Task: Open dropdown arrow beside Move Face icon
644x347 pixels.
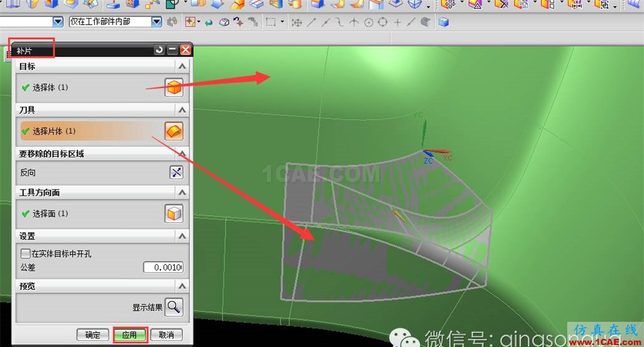Action: [x=461, y=3]
